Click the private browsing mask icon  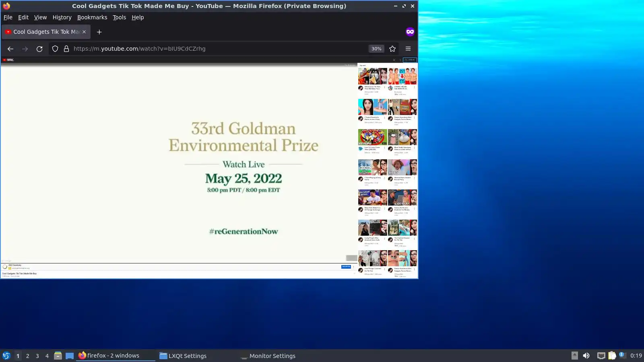(x=410, y=32)
